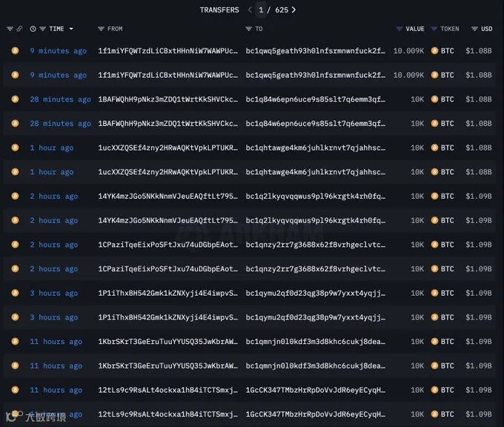Click $1.08B in first 1ucXXZQSEf row
This screenshot has height=427, width=504.
click(x=479, y=148)
